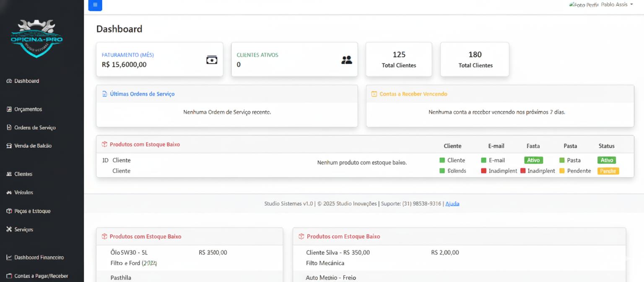Open Contas a Pagar/Receber in the sidebar
Viewport: 644px width, 282px height.
coord(37,276)
